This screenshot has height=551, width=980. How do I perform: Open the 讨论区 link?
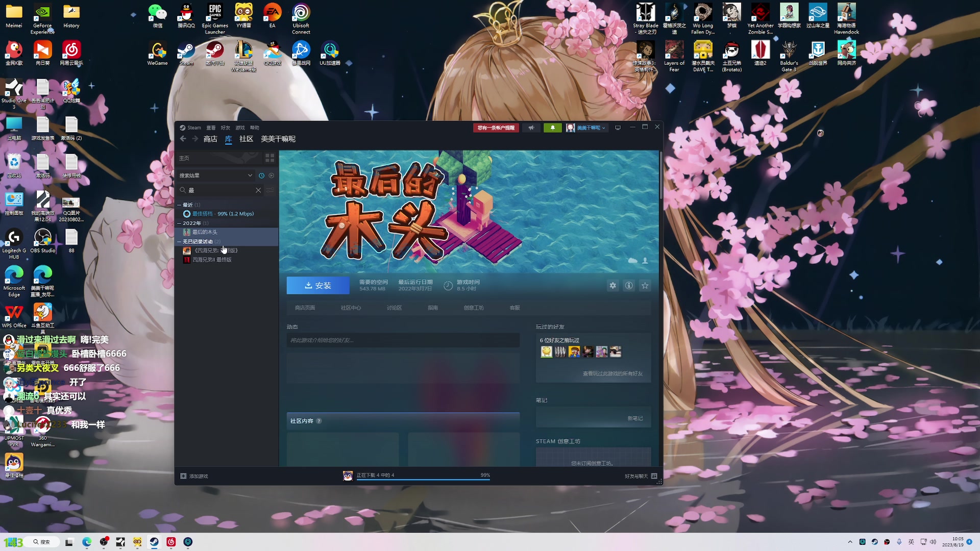(x=394, y=308)
